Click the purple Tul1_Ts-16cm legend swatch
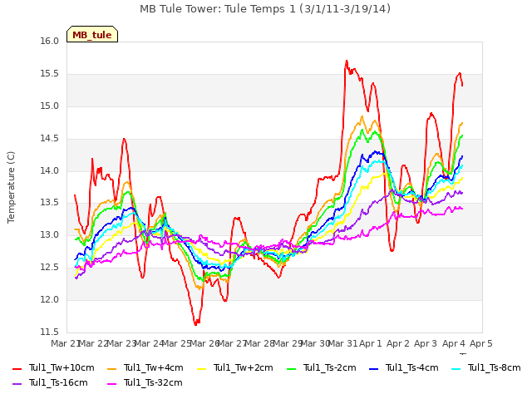532x399 pixels. click(17, 383)
